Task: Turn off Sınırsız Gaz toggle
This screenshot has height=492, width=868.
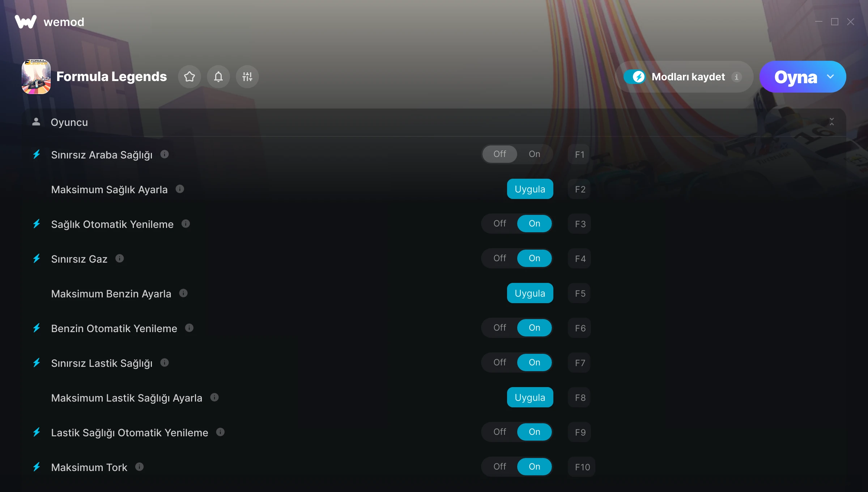Action: (500, 258)
